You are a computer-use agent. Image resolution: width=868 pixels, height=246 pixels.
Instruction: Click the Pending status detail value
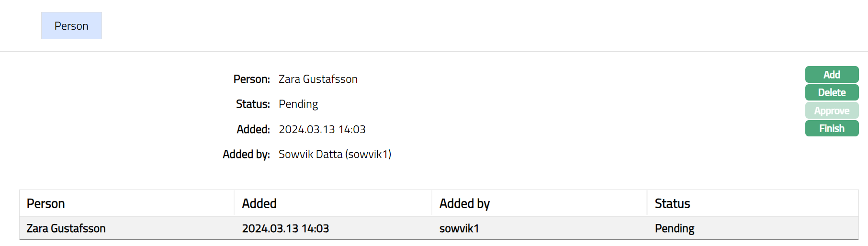(298, 104)
